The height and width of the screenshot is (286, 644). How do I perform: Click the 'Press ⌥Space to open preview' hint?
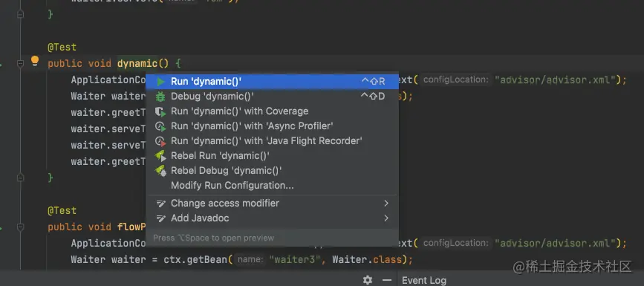[214, 238]
